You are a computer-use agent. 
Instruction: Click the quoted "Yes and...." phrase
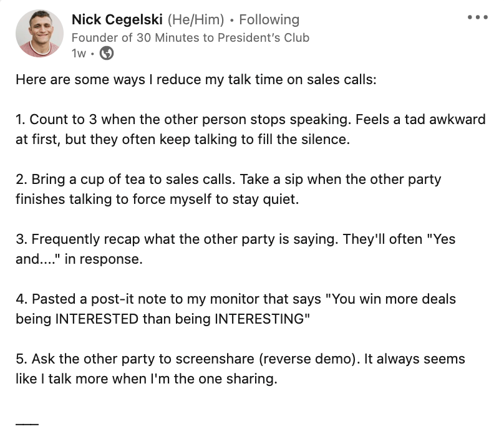click(437, 239)
